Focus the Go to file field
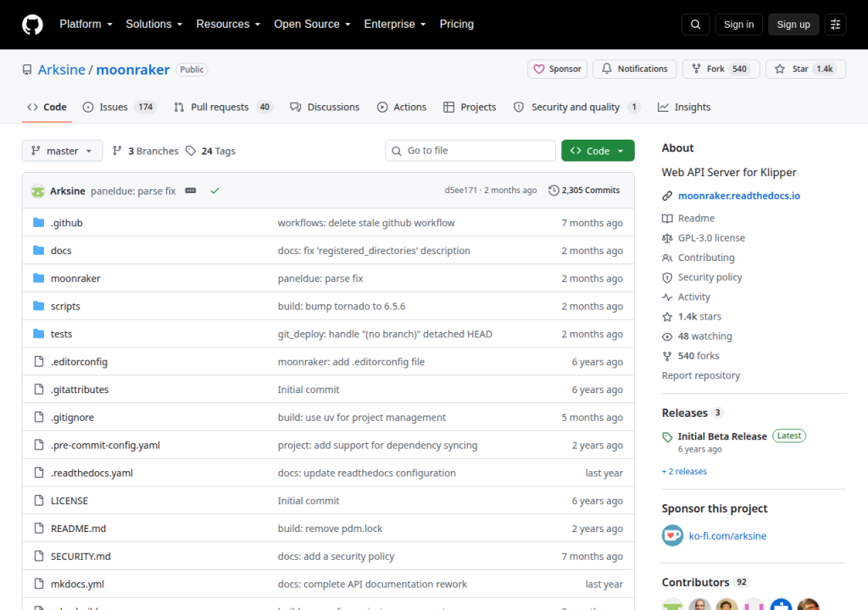This screenshot has width=868, height=610. [470, 151]
